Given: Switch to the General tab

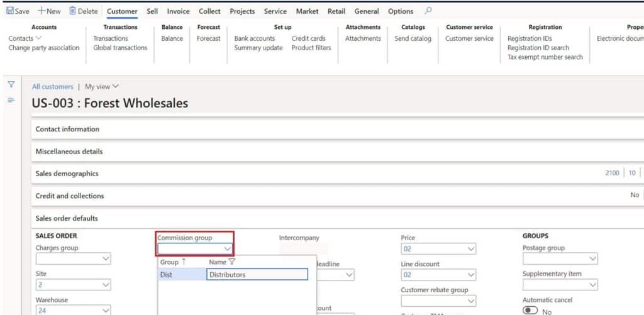Looking at the screenshot, I should 367,11.
